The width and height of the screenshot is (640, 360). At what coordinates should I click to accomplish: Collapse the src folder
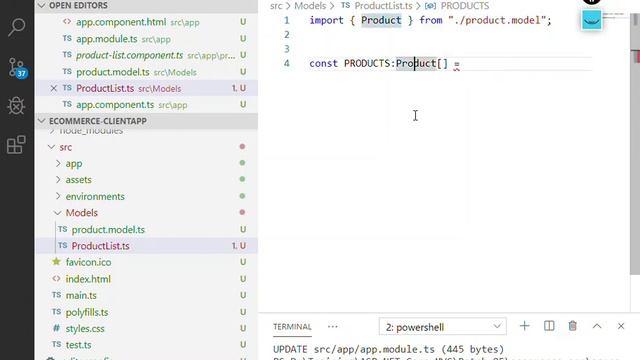tap(51, 147)
